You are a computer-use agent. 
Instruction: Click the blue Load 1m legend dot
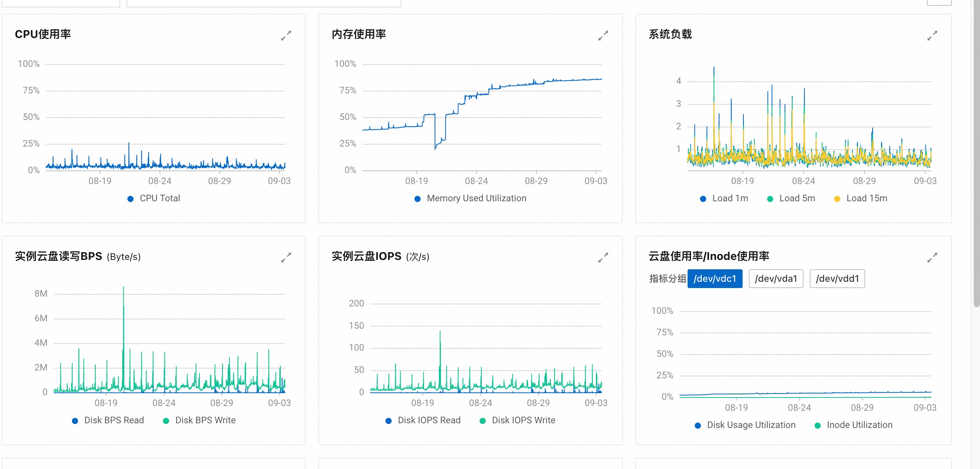(703, 199)
